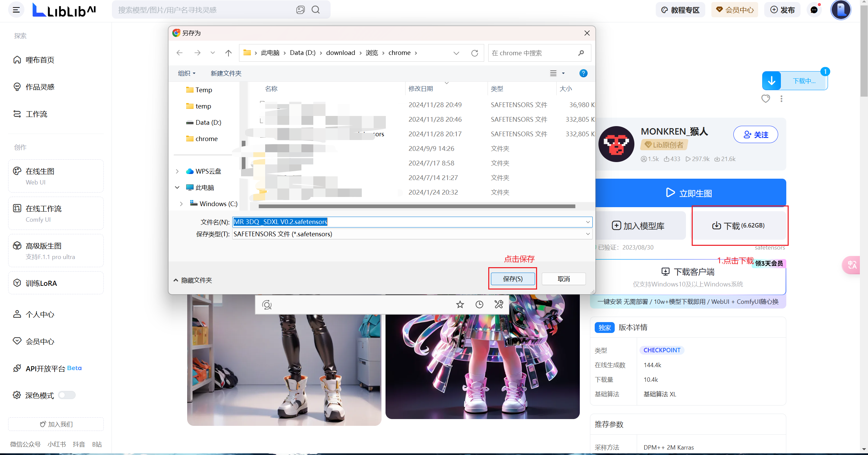The image size is (868, 455).
Task: Click the search magnifier icon in top bar
Action: [x=316, y=10]
